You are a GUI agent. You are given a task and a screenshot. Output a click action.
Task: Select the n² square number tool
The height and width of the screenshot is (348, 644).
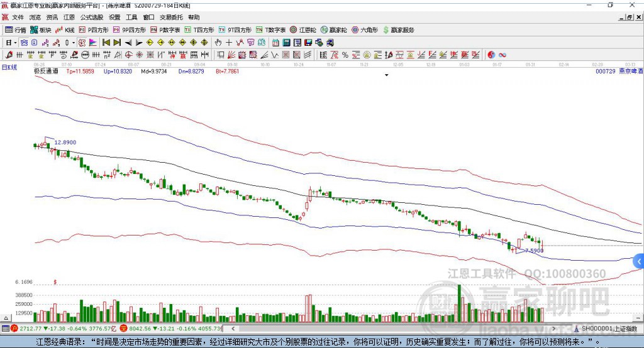click(107, 55)
